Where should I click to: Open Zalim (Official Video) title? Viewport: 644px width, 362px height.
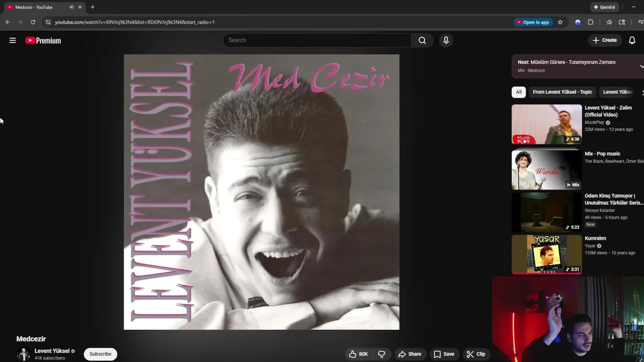(x=608, y=111)
